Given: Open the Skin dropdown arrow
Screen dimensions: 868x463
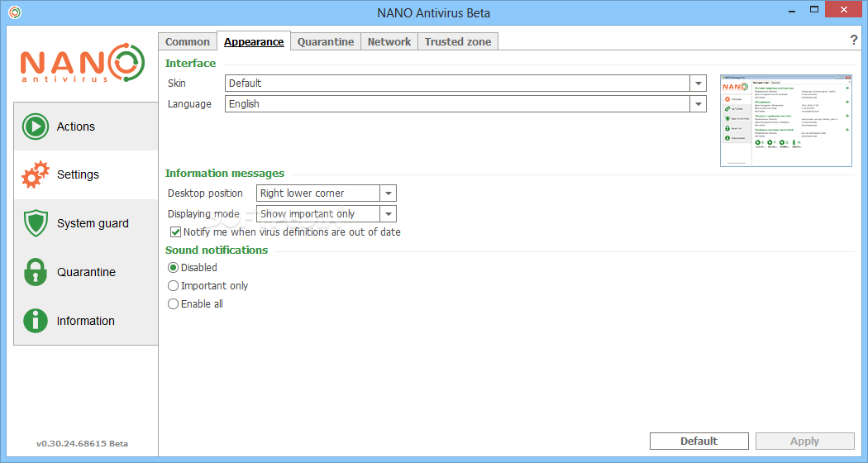Looking at the screenshot, I should coord(698,83).
